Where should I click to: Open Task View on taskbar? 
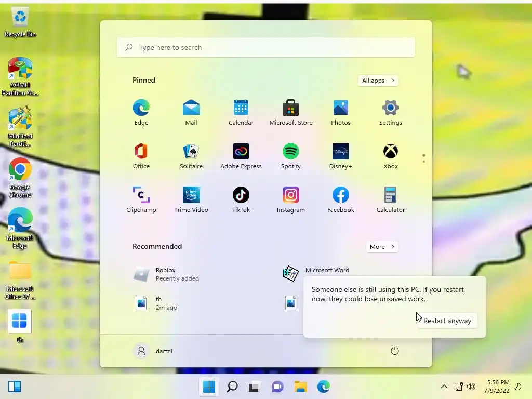coord(254,387)
